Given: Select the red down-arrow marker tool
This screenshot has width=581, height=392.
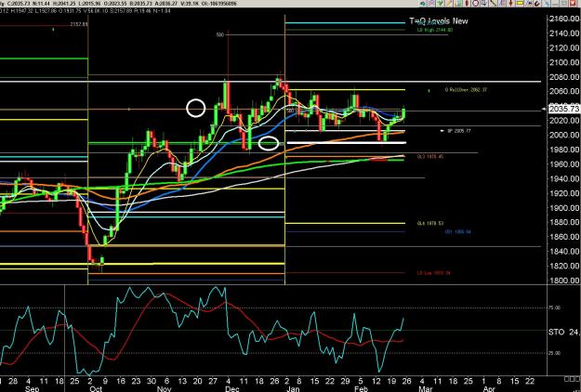Looking at the screenshot, I should [511, 3].
